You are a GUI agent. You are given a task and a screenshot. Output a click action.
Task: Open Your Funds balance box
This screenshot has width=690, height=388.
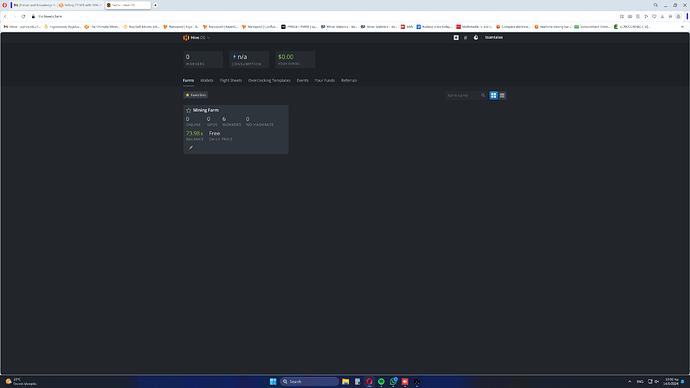(295, 59)
